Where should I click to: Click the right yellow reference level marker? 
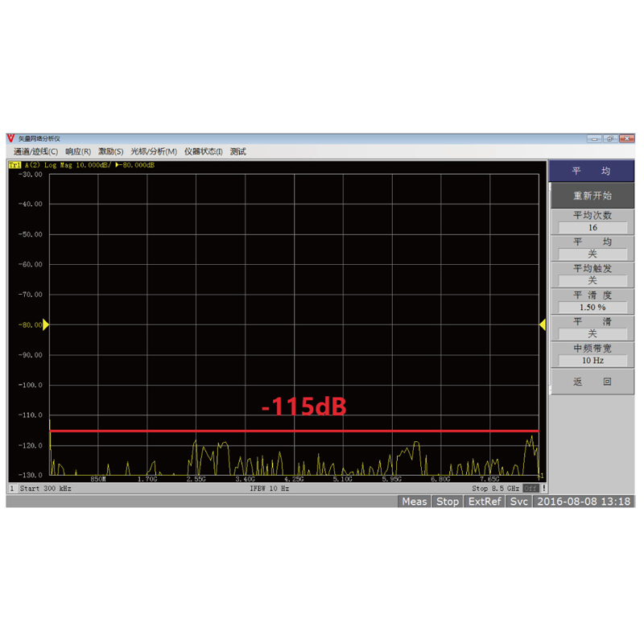(x=543, y=324)
